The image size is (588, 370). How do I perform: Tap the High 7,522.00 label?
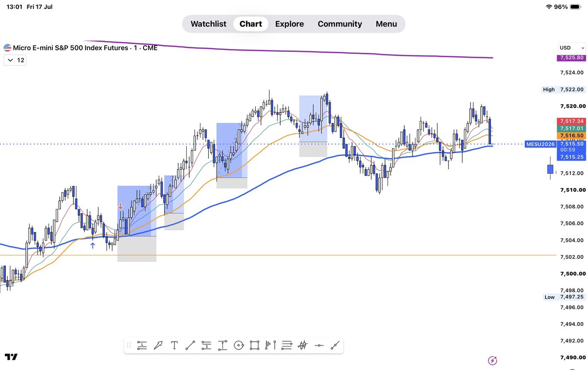pos(563,90)
